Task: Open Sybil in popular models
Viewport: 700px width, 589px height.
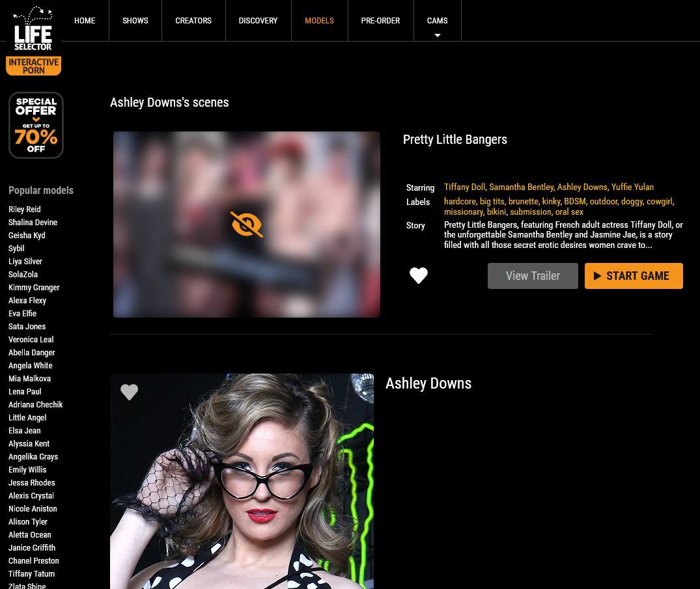Action: tap(16, 248)
